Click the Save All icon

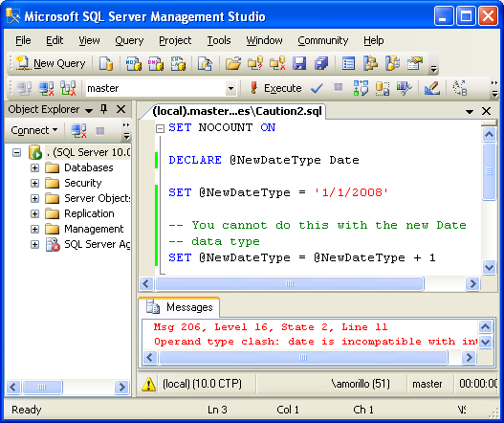pyautogui.click(x=321, y=63)
